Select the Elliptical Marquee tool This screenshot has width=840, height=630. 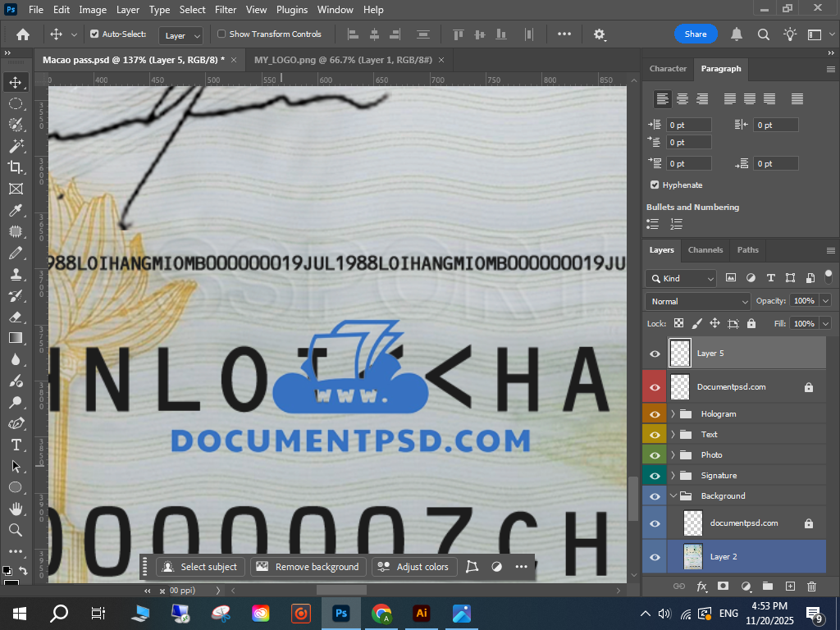pos(16,103)
